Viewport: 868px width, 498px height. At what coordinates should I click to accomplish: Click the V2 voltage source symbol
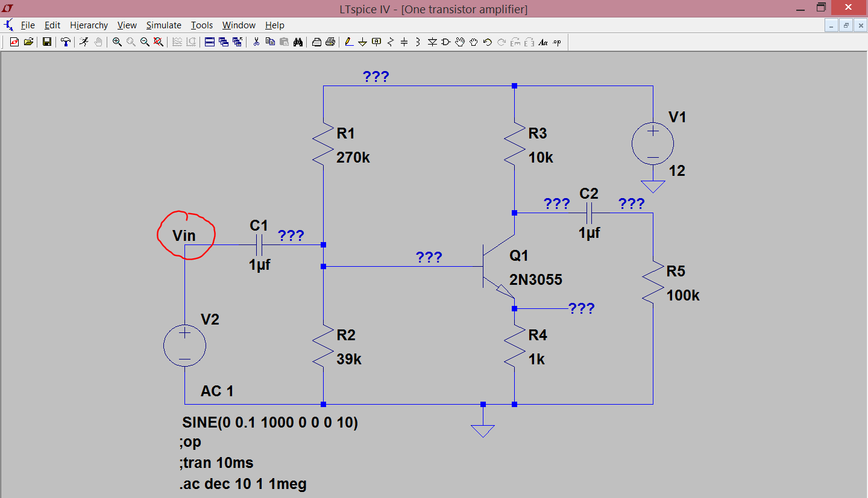[x=185, y=346]
